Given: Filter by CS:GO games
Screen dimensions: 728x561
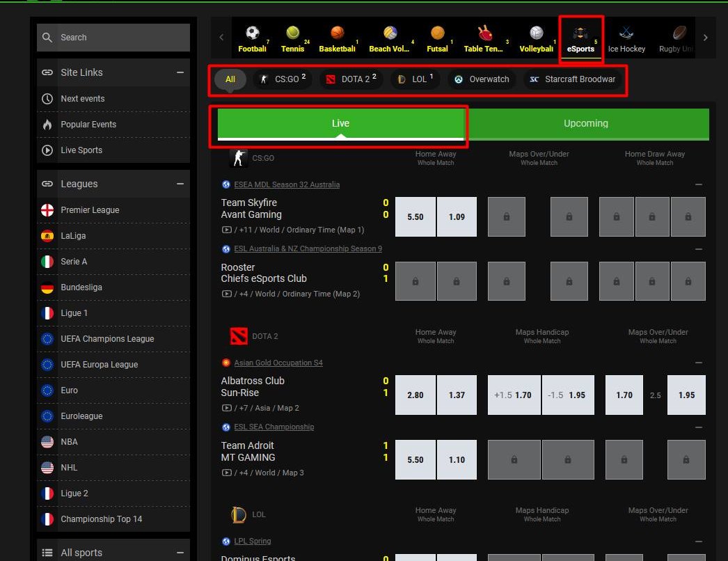Looking at the screenshot, I should pos(283,79).
